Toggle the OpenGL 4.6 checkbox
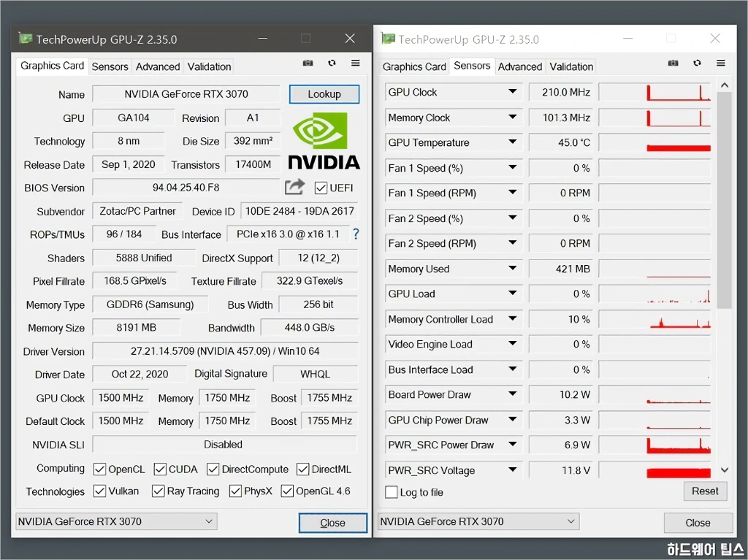The height and width of the screenshot is (560, 748). click(x=287, y=491)
